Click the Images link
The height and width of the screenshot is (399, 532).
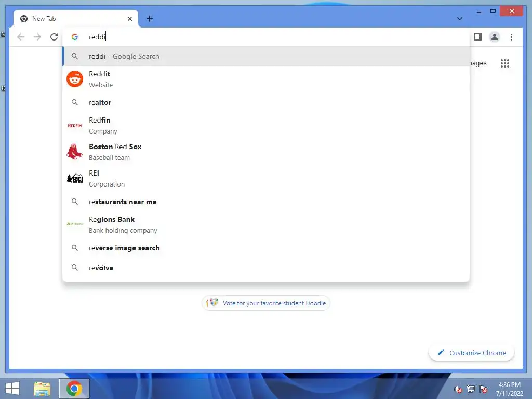pyautogui.click(x=478, y=63)
